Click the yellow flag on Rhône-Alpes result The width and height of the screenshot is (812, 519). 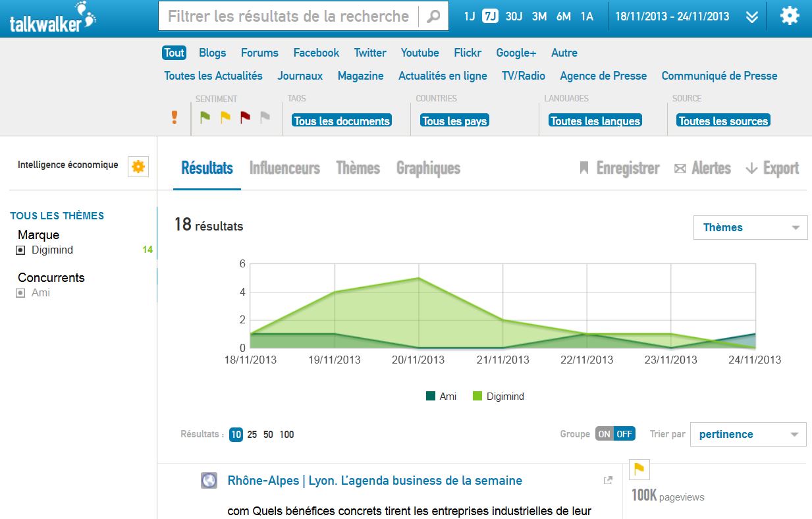point(639,470)
